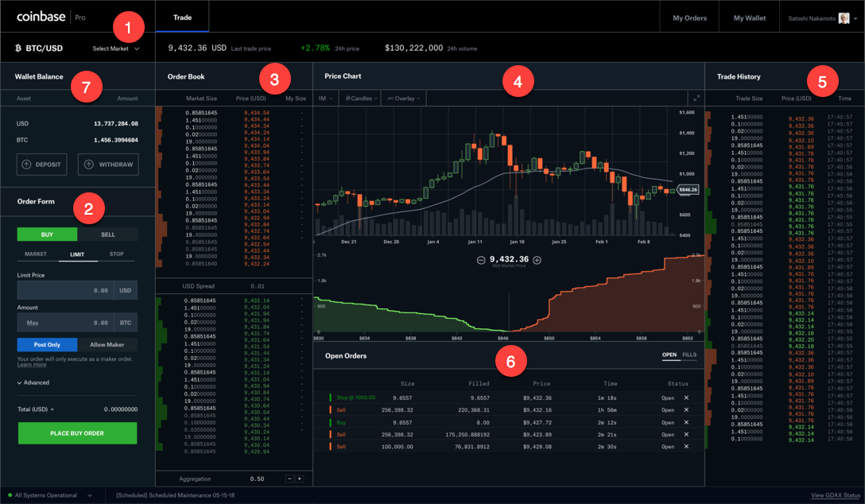Click into the Limit Price input field
The image size is (865, 504).
click(66, 290)
